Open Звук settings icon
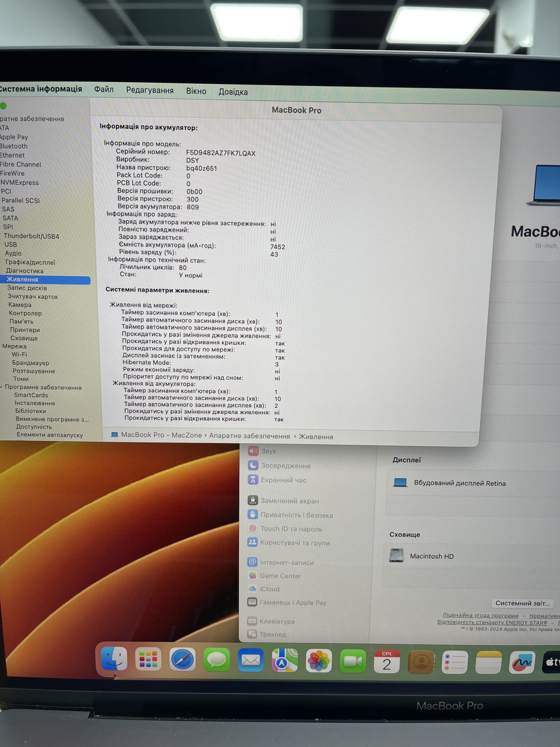The height and width of the screenshot is (747, 560). point(253,451)
